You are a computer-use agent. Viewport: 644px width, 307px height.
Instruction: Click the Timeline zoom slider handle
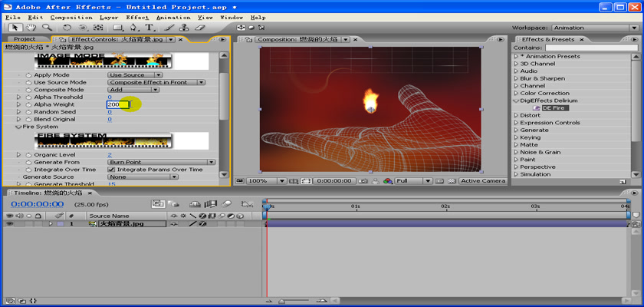[282, 302]
